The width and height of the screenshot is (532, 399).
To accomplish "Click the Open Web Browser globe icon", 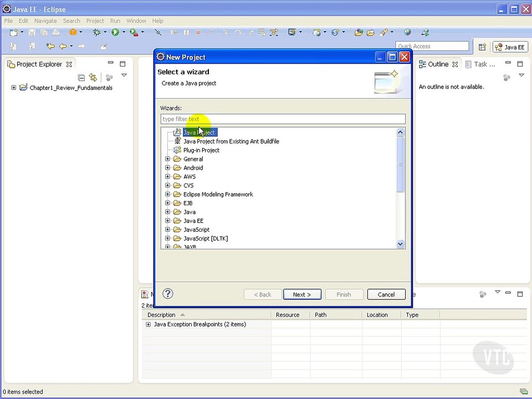I will pos(407,32).
